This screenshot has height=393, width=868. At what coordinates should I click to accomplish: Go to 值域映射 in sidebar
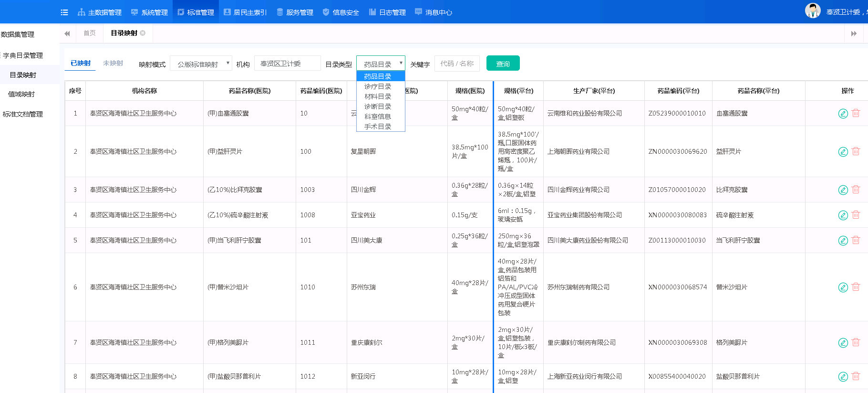coord(21,94)
